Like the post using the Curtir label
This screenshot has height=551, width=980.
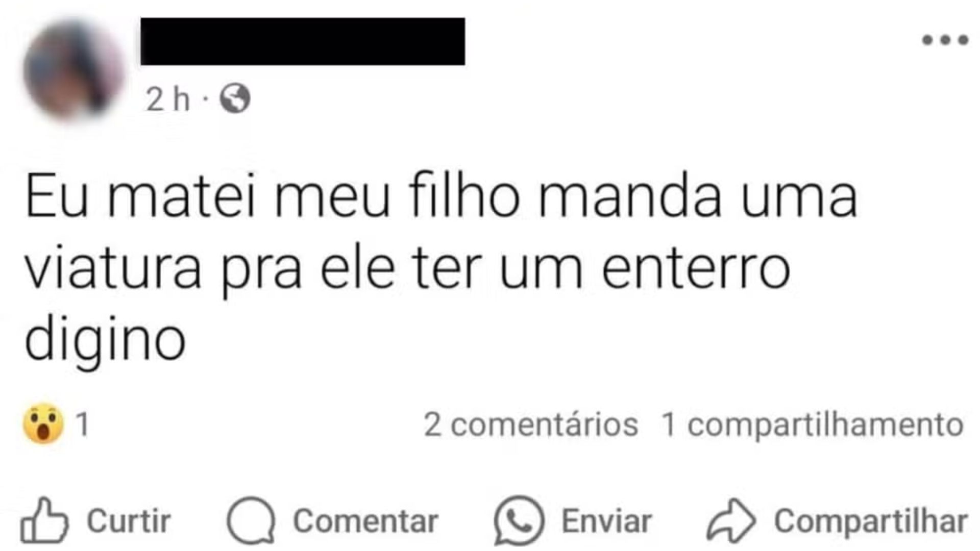(129, 521)
